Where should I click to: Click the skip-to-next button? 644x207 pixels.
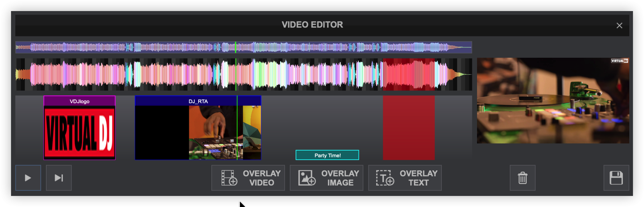click(x=59, y=178)
